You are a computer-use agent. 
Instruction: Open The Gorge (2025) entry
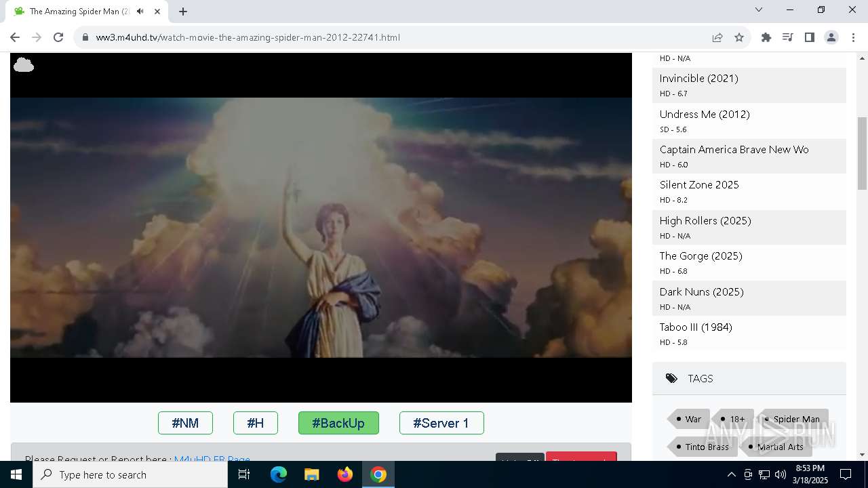tap(749, 262)
